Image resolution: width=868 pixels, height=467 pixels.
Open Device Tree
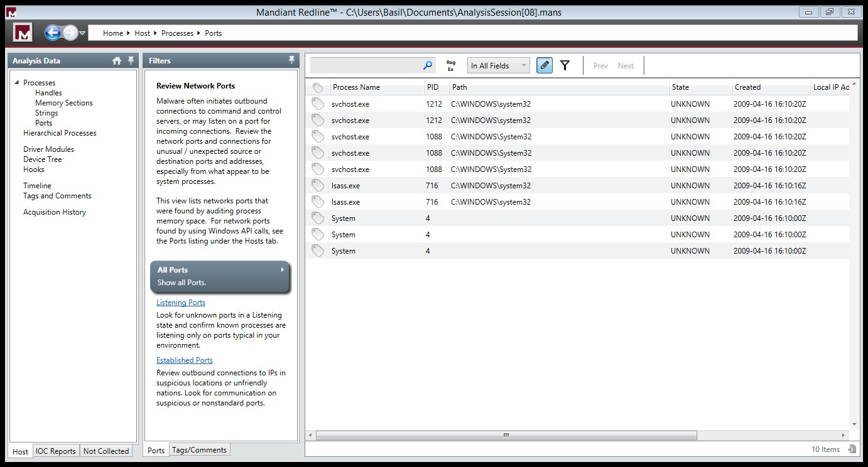coord(42,159)
